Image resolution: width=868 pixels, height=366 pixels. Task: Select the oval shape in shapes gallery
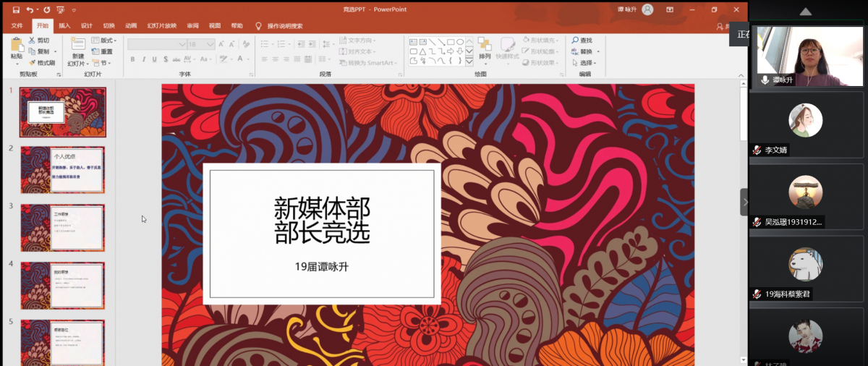click(x=460, y=42)
